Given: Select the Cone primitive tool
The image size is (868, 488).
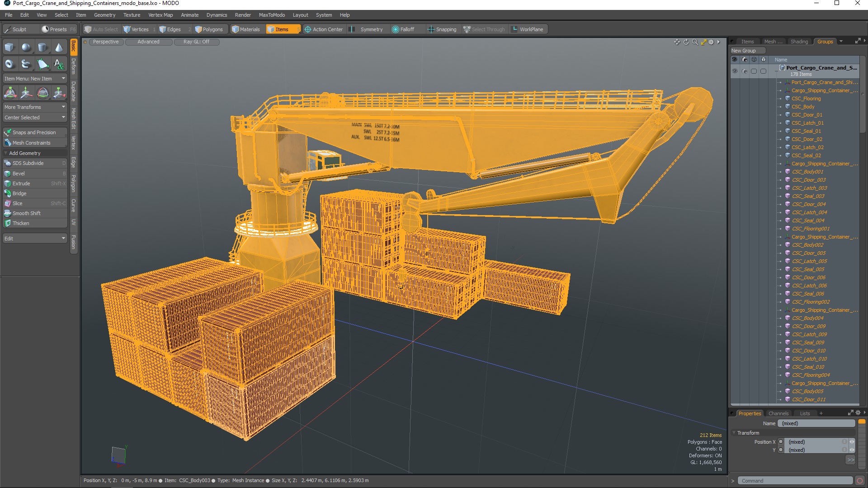Looking at the screenshot, I should point(59,47).
